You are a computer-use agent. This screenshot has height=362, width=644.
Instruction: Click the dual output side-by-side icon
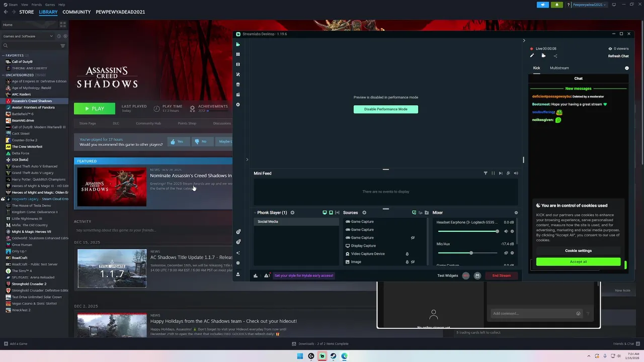(337, 213)
